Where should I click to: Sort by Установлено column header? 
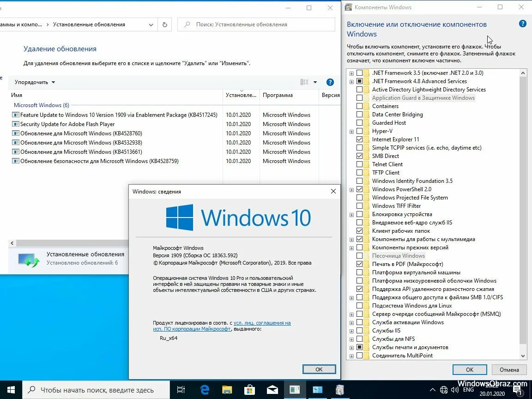pyautogui.click(x=241, y=95)
